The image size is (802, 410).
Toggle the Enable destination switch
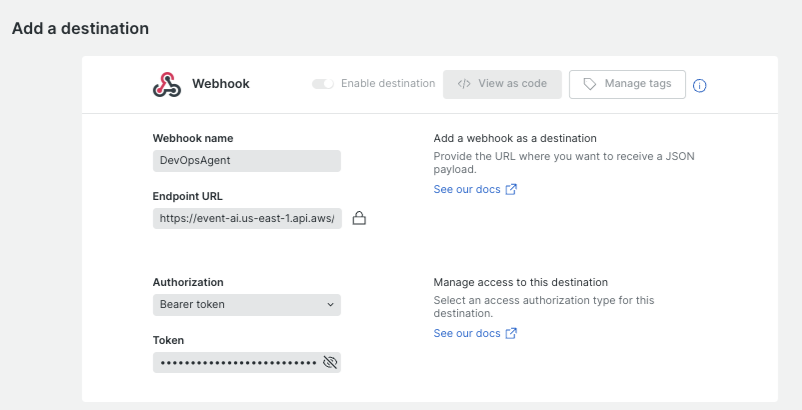(x=323, y=84)
